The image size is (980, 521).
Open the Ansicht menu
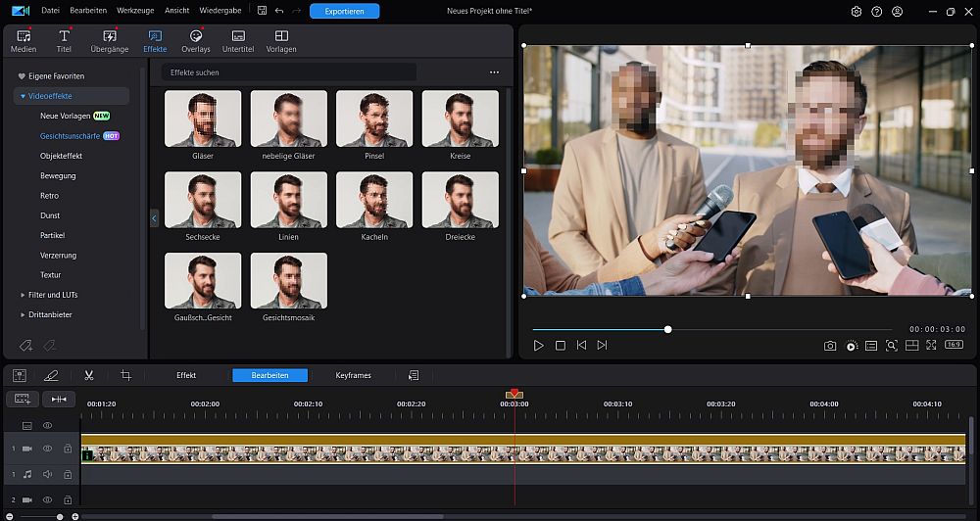click(176, 11)
